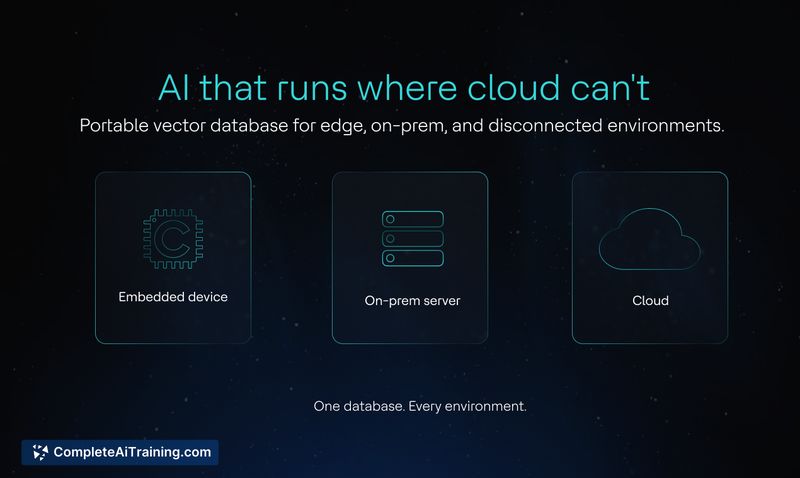Select the 'Cloud' card label
This screenshot has height=478, width=800.
(651, 301)
